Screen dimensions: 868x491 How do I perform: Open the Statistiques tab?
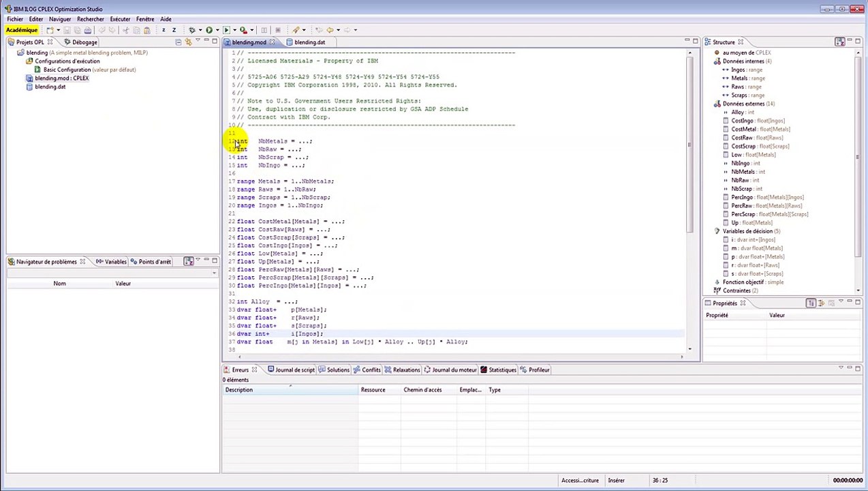(x=498, y=370)
